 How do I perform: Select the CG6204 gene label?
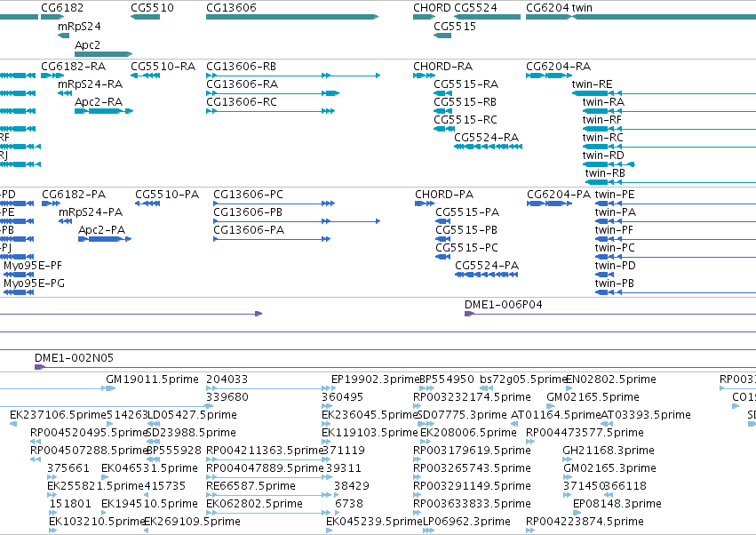click(x=547, y=8)
